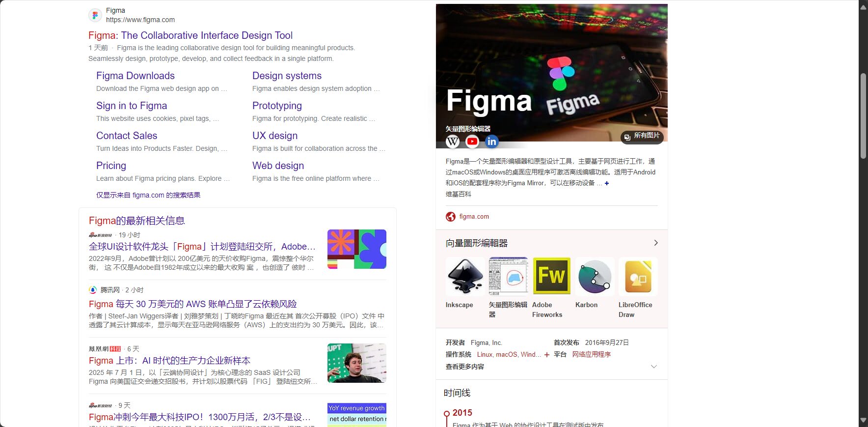The image size is (868, 427).
Task: Click the thumbnail of man at UPT event
Action: coord(357,363)
